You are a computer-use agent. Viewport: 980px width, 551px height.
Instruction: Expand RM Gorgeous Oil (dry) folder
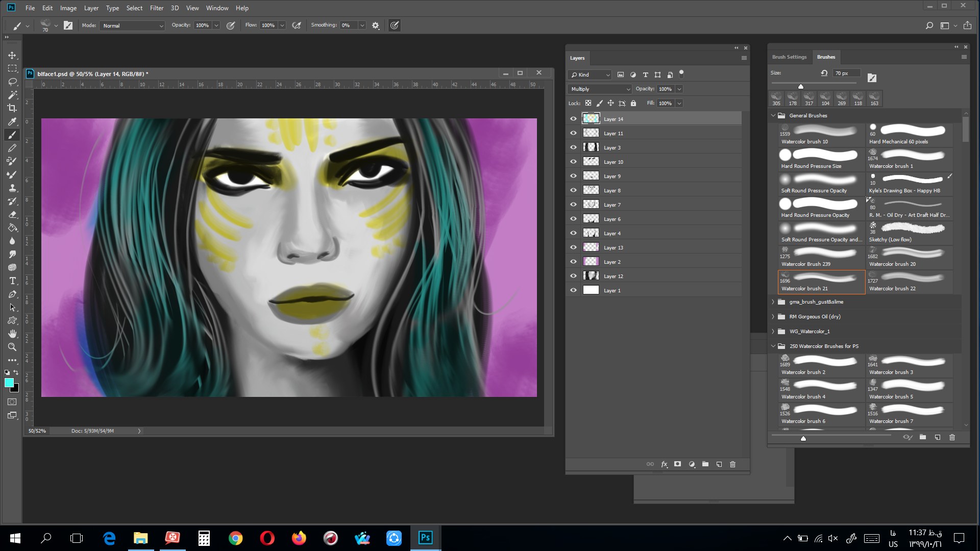[x=773, y=317]
